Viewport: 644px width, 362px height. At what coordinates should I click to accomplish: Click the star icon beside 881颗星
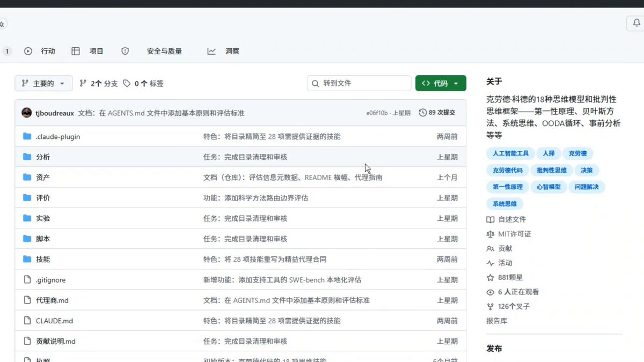click(x=490, y=277)
